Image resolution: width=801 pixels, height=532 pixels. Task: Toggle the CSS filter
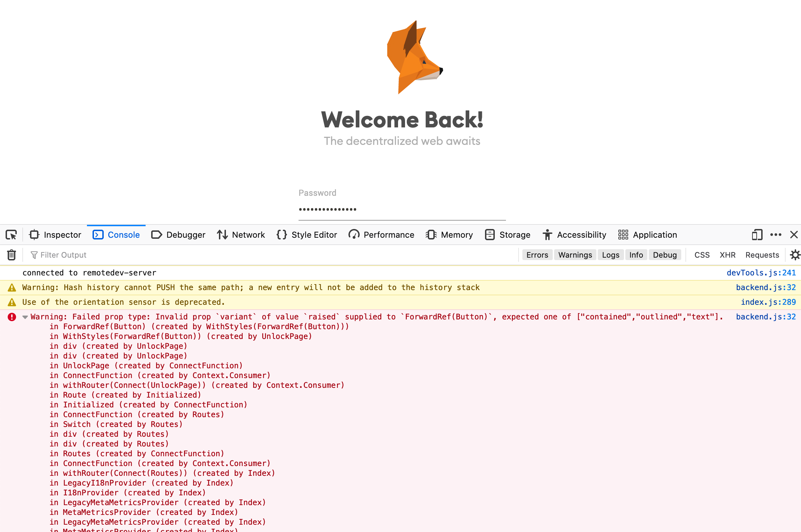click(702, 255)
